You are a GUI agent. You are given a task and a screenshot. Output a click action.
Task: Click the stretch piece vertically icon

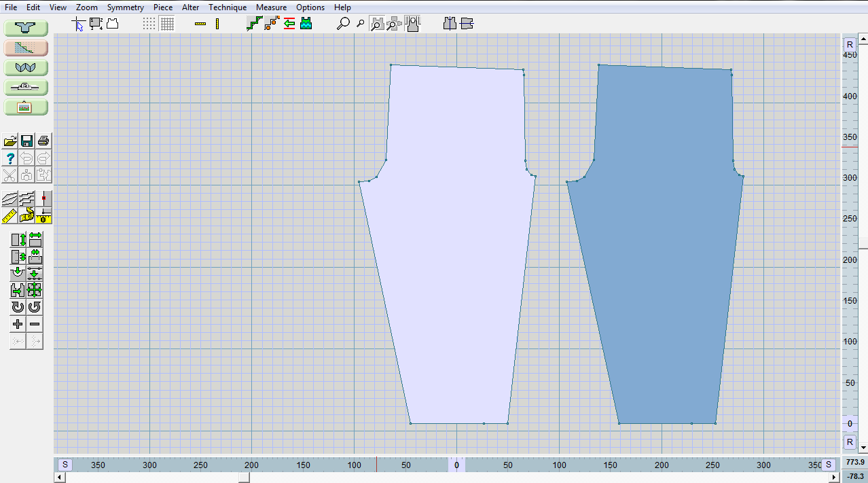[x=18, y=239]
